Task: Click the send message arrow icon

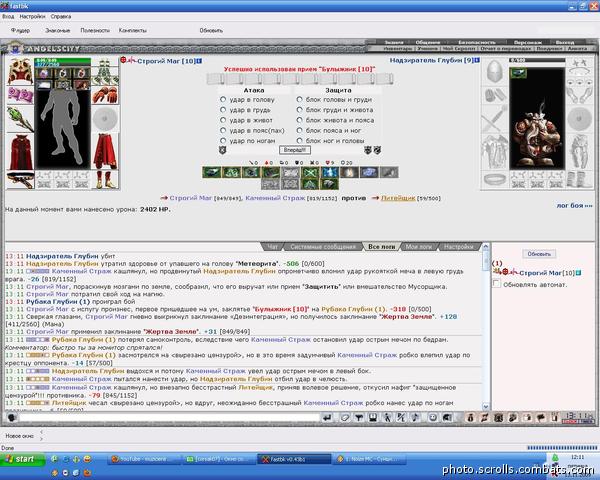Action: 327,418
